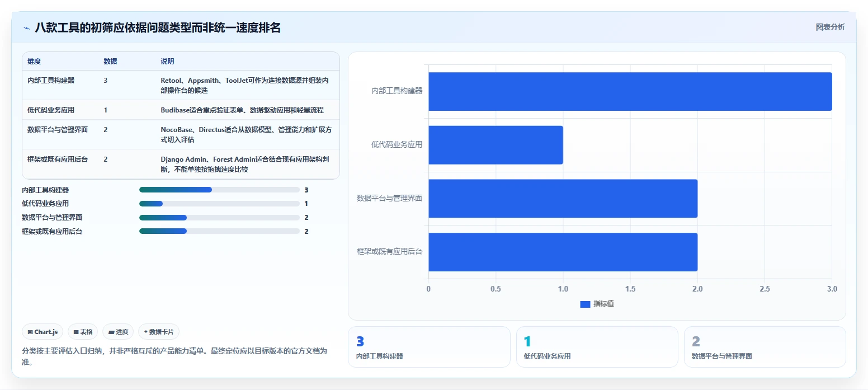Click the 1.5 x-axis tick label
Screen dimensions: 868x390
coord(630,289)
